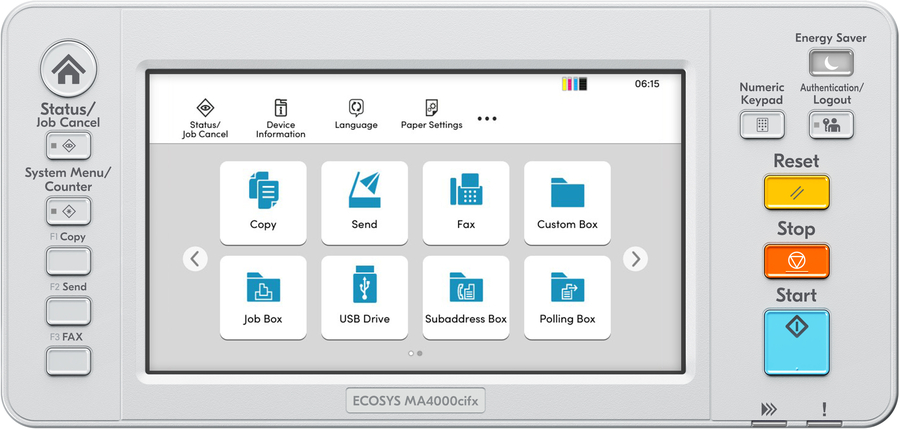The width and height of the screenshot is (900, 429).
Task: Expand more options with three dots
Action: coord(487,119)
